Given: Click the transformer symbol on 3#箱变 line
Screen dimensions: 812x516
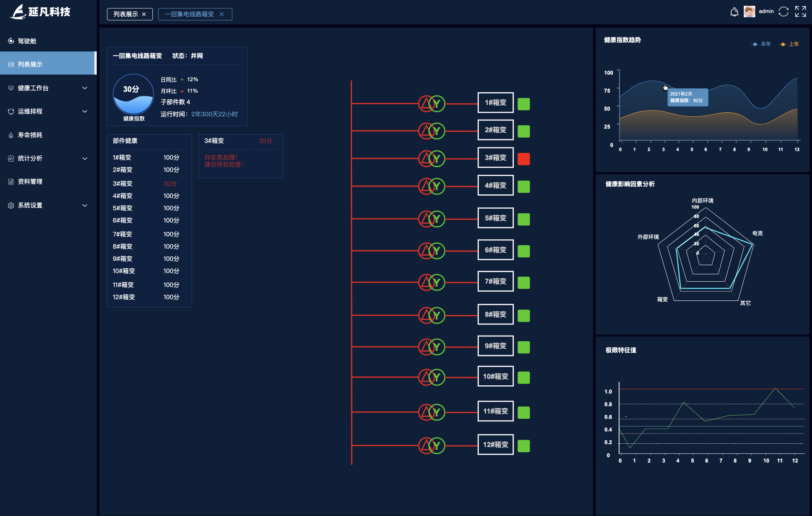Looking at the screenshot, I should pyautogui.click(x=431, y=158).
